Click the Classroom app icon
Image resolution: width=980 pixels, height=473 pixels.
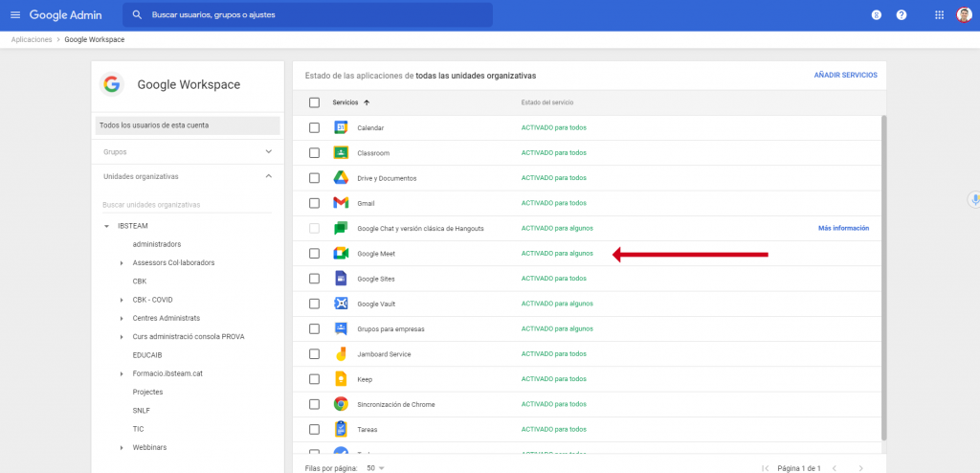(340, 152)
